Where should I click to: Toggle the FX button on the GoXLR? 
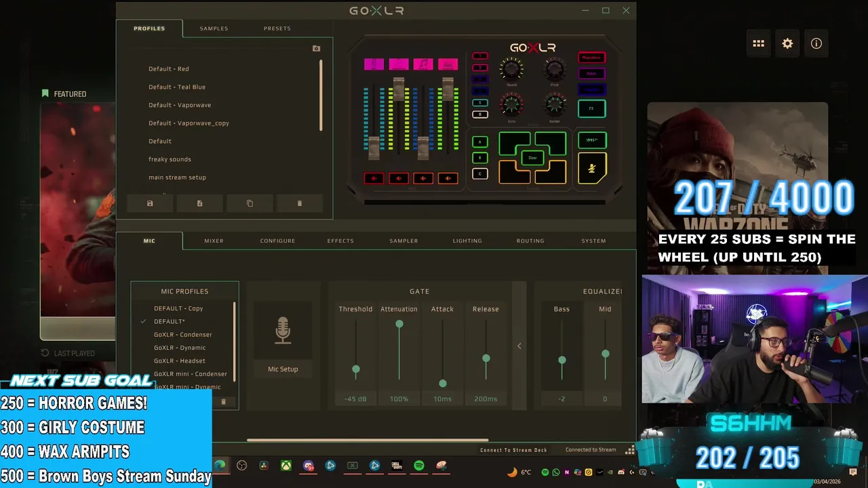point(592,108)
